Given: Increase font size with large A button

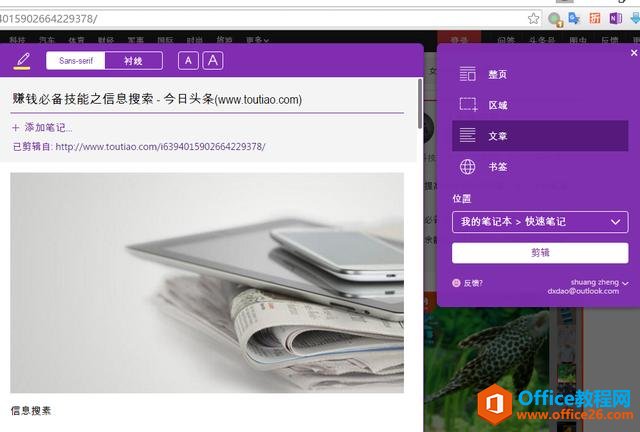Looking at the screenshot, I should tap(213, 61).
